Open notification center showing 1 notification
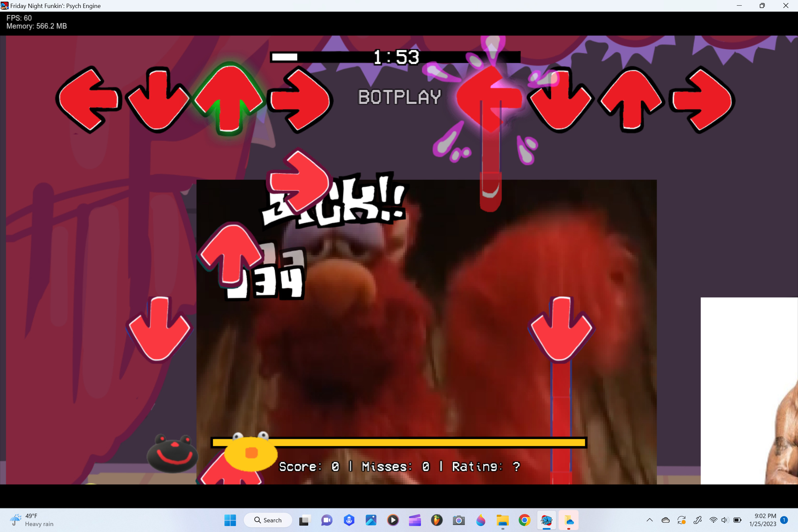 tap(784, 520)
